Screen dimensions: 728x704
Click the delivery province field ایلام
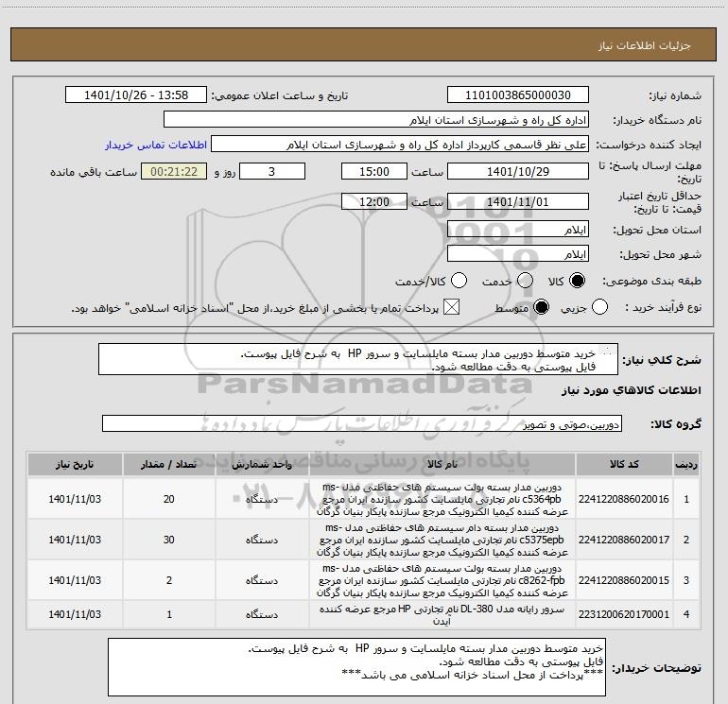coord(518,230)
